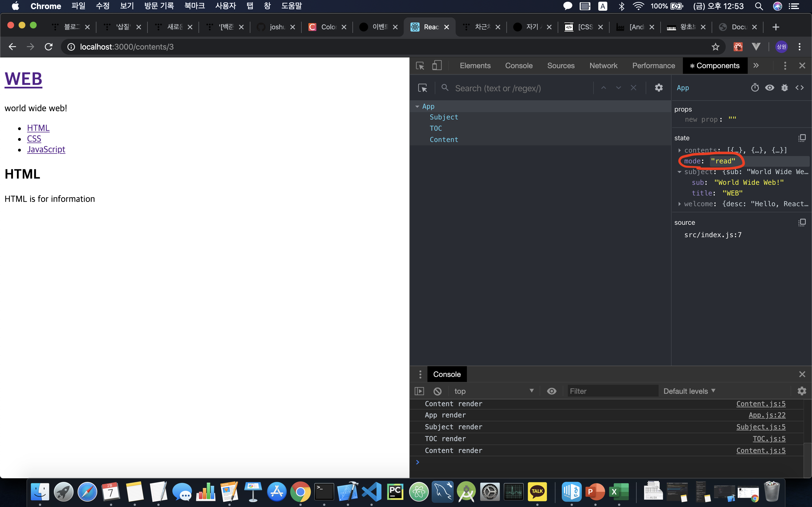The width and height of the screenshot is (812, 507).
Task: Collapse the App component tree node
Action: pos(417,107)
